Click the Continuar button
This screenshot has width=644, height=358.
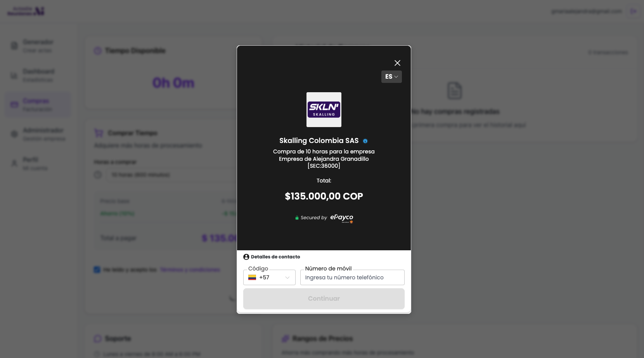(324, 299)
